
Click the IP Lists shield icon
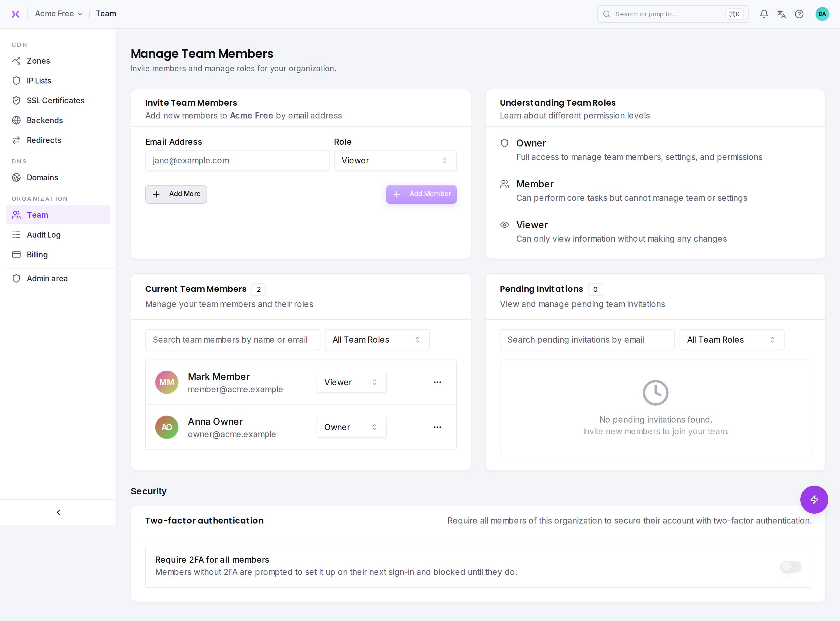(16, 81)
